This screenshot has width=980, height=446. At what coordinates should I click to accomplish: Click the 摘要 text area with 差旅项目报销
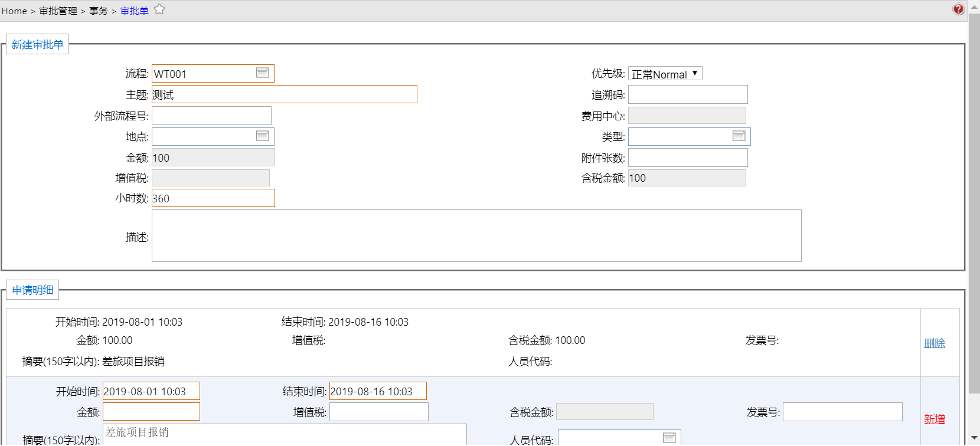click(x=285, y=434)
